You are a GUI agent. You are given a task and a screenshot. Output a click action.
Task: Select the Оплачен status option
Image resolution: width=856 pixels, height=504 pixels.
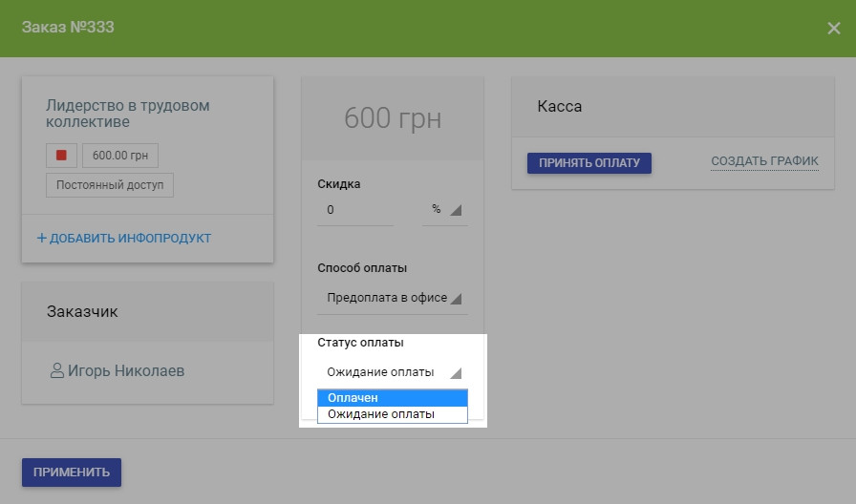(392, 398)
